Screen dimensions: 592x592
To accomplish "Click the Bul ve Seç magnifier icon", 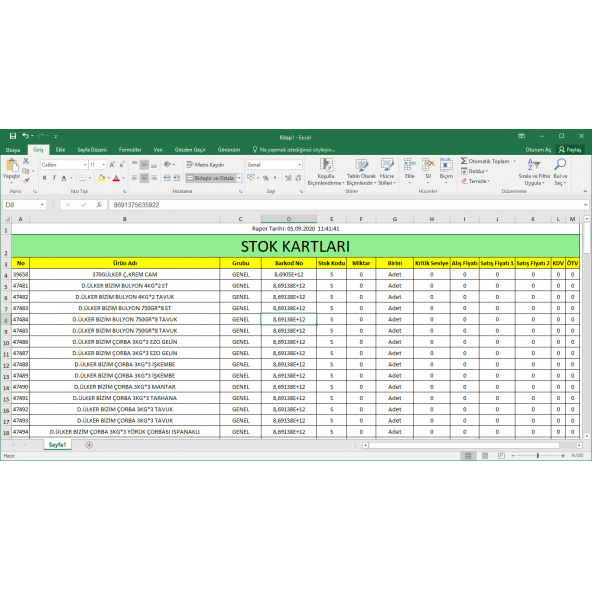I will pyautogui.click(x=560, y=165).
